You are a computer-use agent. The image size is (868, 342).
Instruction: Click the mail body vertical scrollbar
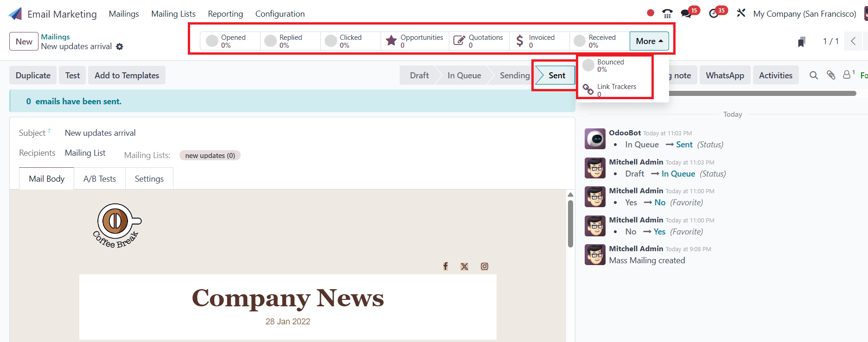click(570, 224)
